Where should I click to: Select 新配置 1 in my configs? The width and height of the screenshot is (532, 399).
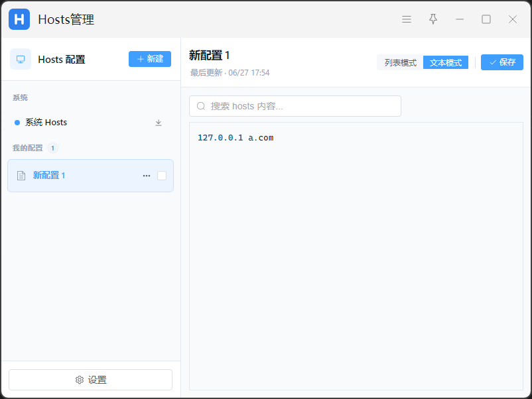(x=90, y=176)
